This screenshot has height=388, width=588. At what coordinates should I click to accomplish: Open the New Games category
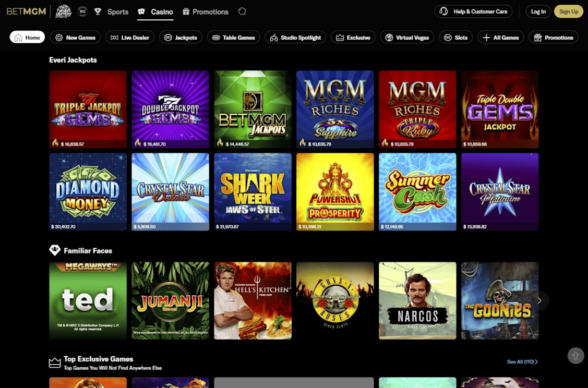[75, 37]
